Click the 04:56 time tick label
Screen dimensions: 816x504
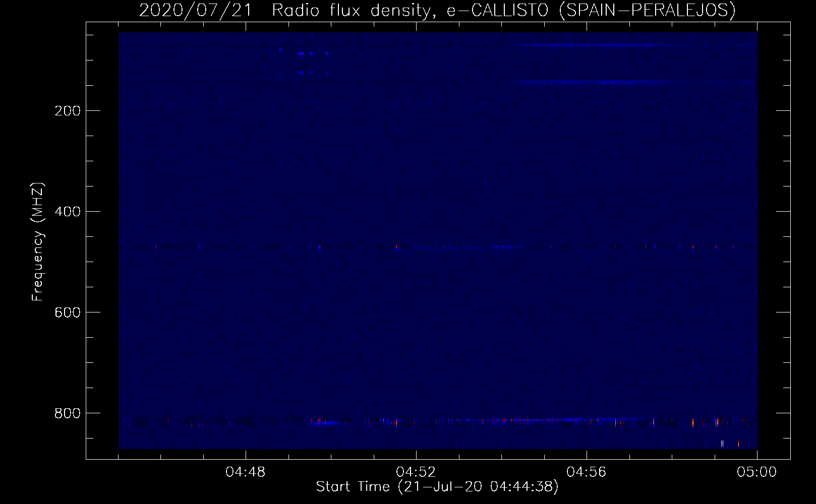pyautogui.click(x=587, y=472)
